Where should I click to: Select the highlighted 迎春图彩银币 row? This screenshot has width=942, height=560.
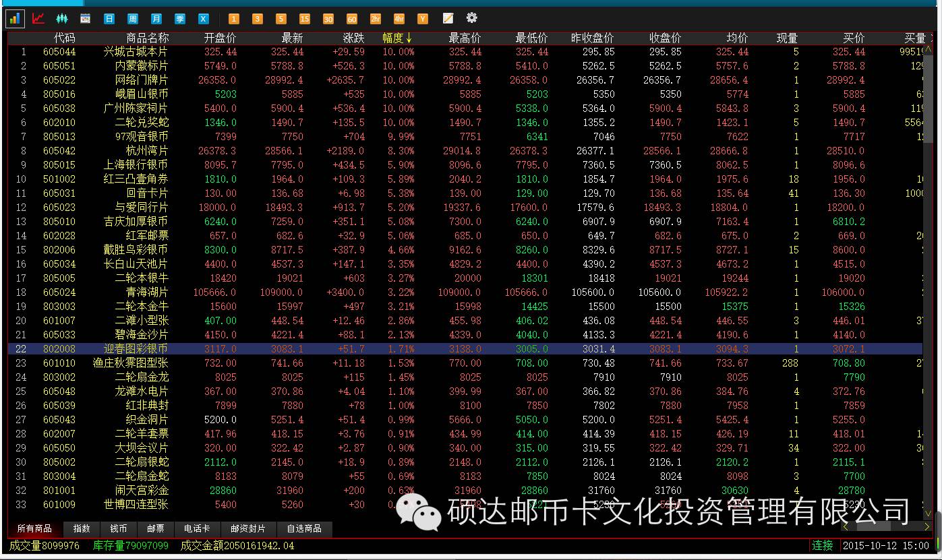[465, 349]
